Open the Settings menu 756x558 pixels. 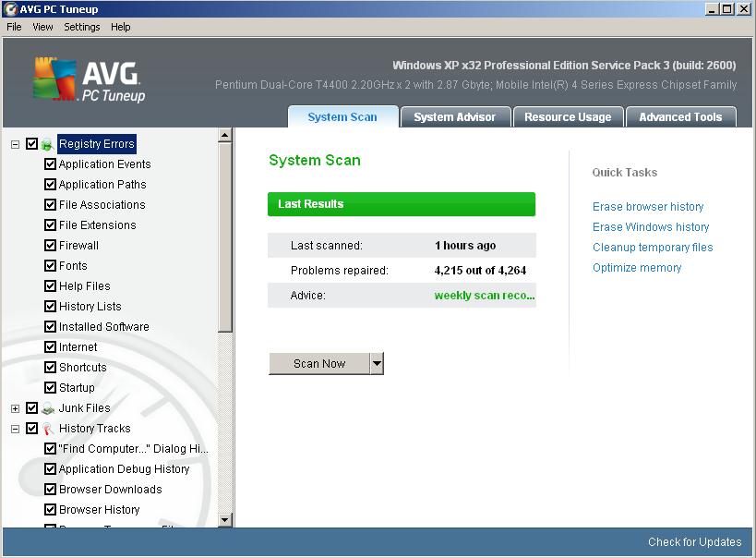point(82,27)
